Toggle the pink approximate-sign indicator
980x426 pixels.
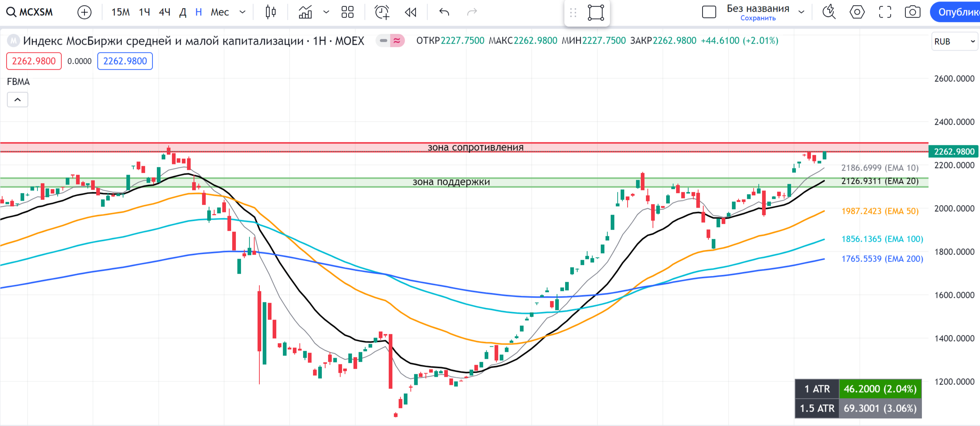tap(397, 41)
